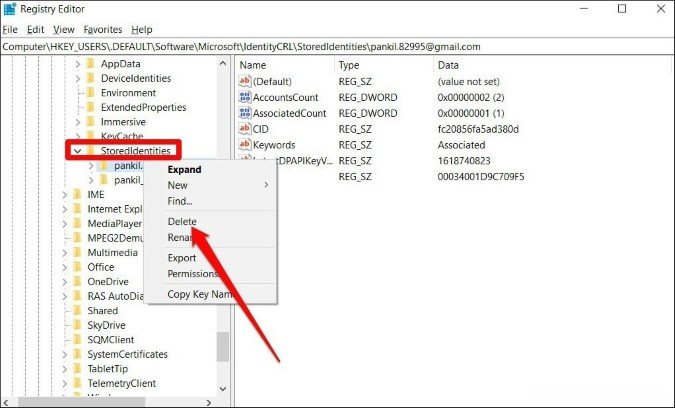
Task: Click the CID data fc20856fa5ad380d
Action: [x=478, y=129]
